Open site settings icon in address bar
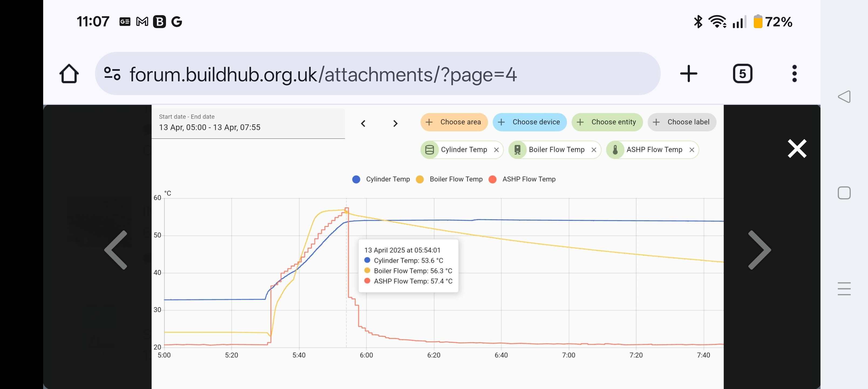 pos(112,73)
